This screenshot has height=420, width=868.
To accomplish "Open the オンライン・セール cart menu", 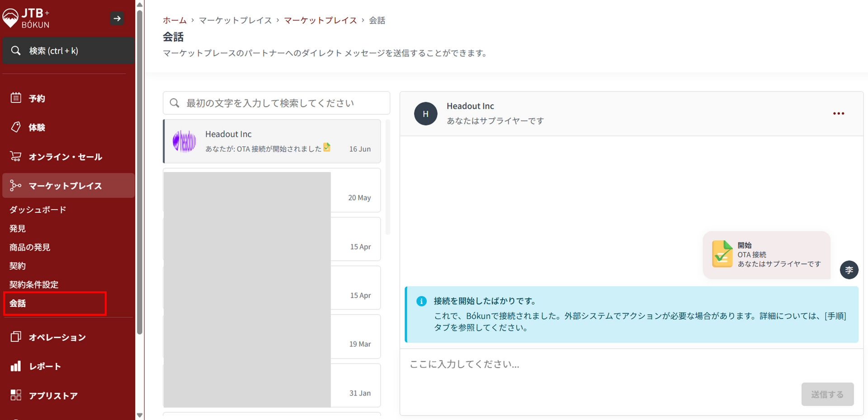I will (x=65, y=157).
